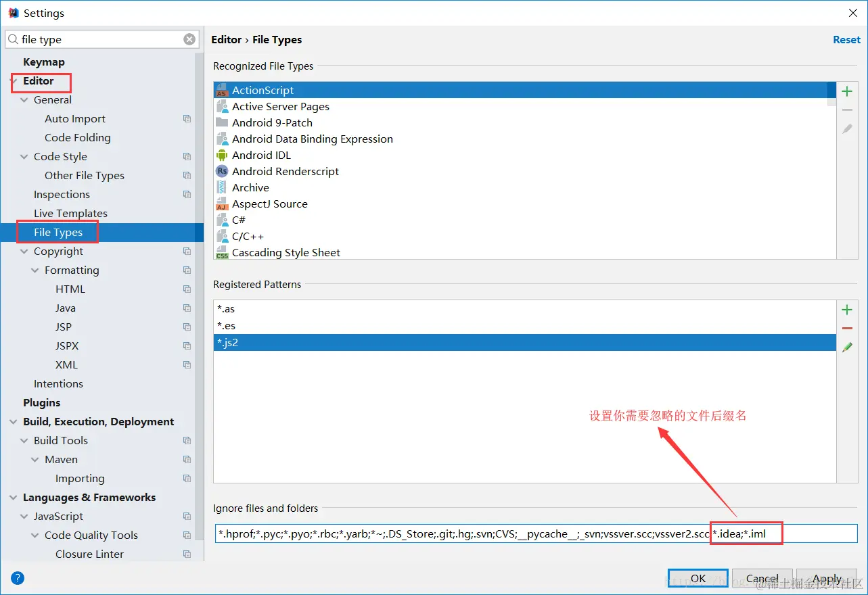
Task: Click the Editor breadcrumb in the header
Action: click(x=227, y=40)
